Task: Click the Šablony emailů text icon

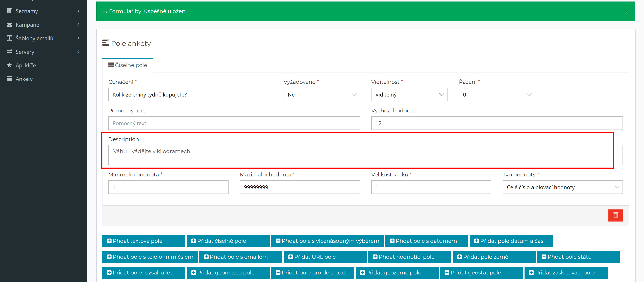Action: pyautogui.click(x=10, y=38)
